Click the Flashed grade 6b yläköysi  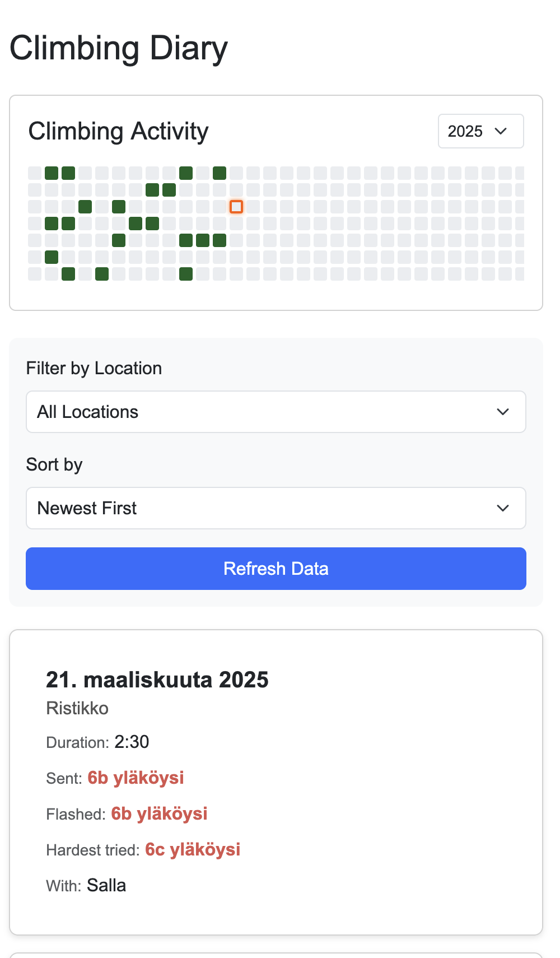point(159,813)
